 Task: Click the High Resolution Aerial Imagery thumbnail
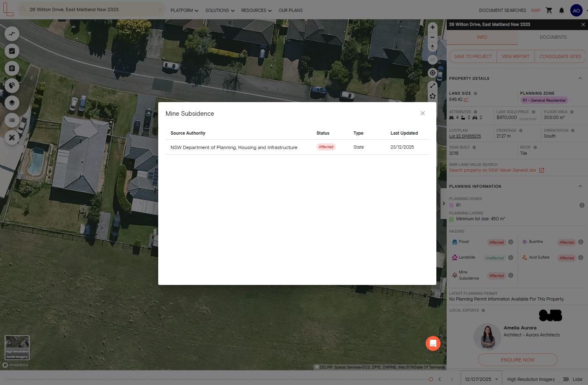click(17, 348)
